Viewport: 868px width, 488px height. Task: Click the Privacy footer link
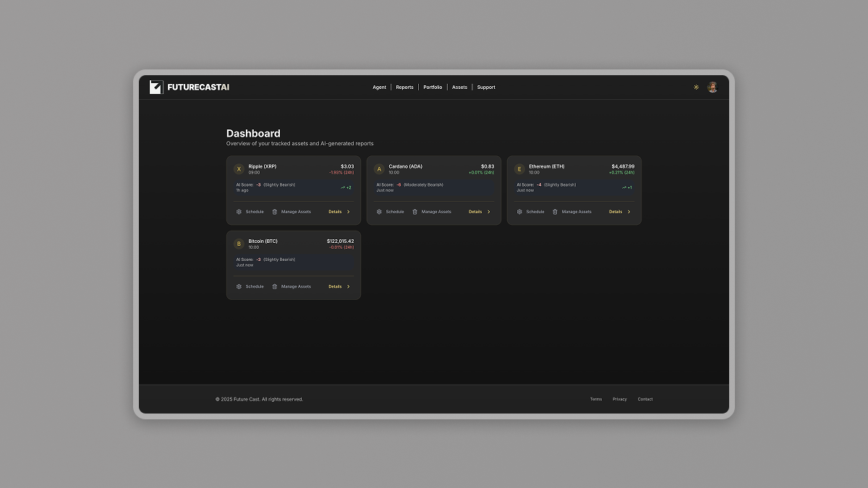coord(620,399)
